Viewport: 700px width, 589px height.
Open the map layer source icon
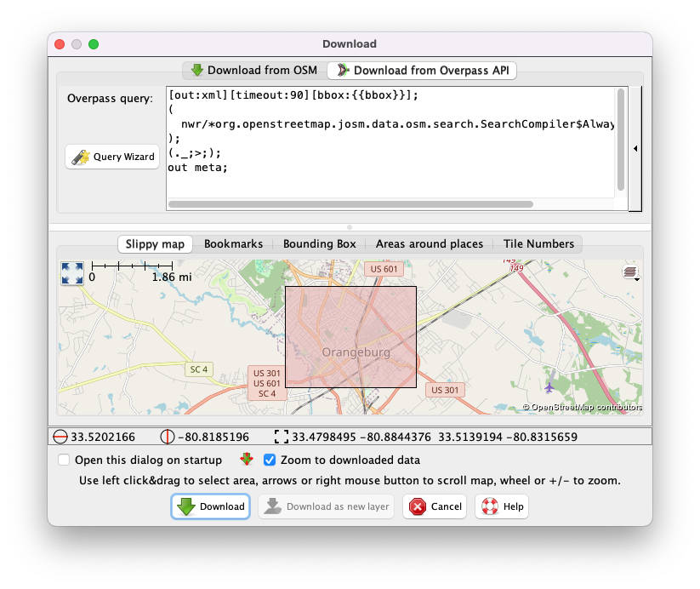(x=629, y=271)
